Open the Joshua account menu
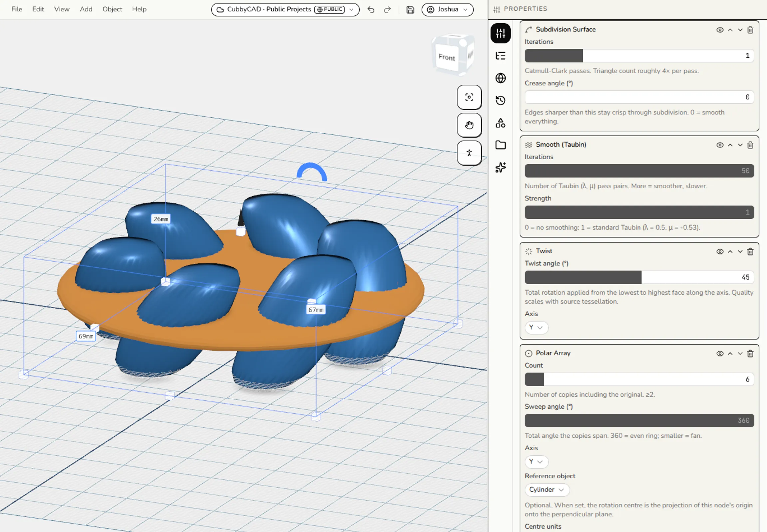 click(x=447, y=9)
